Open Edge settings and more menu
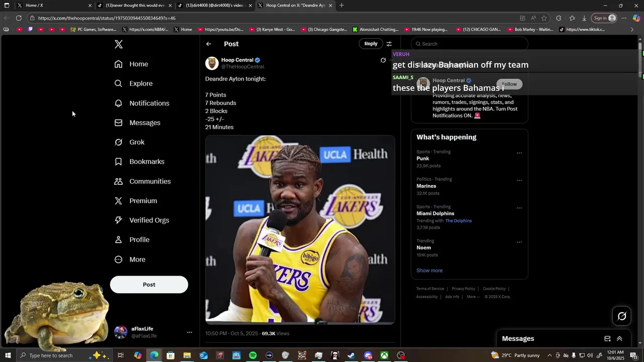The width and height of the screenshot is (644, 362). pyautogui.click(x=624, y=18)
